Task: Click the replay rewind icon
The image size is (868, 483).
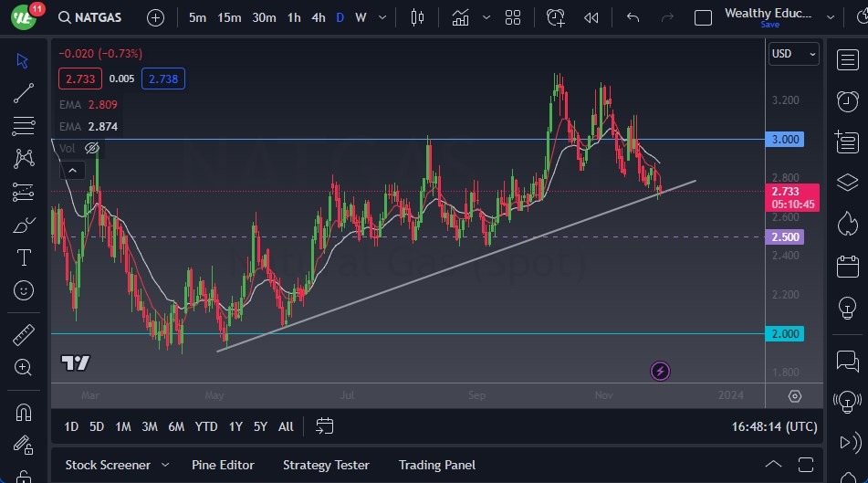Action: [591, 17]
